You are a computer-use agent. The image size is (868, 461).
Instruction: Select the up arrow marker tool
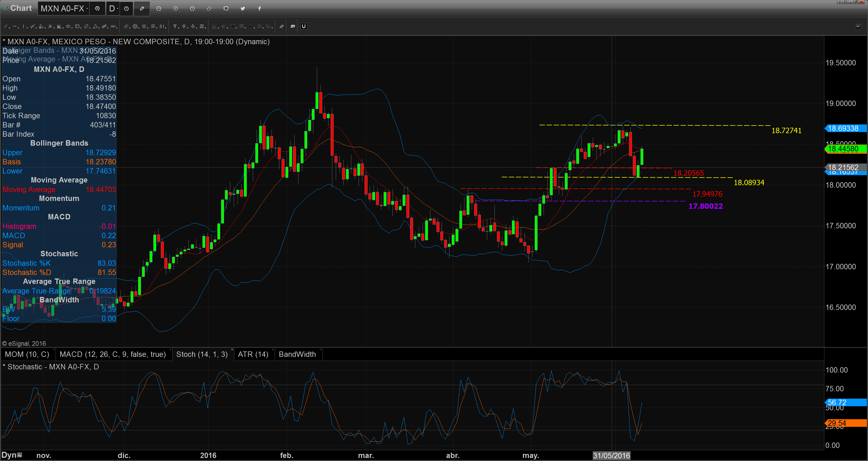[184, 26]
